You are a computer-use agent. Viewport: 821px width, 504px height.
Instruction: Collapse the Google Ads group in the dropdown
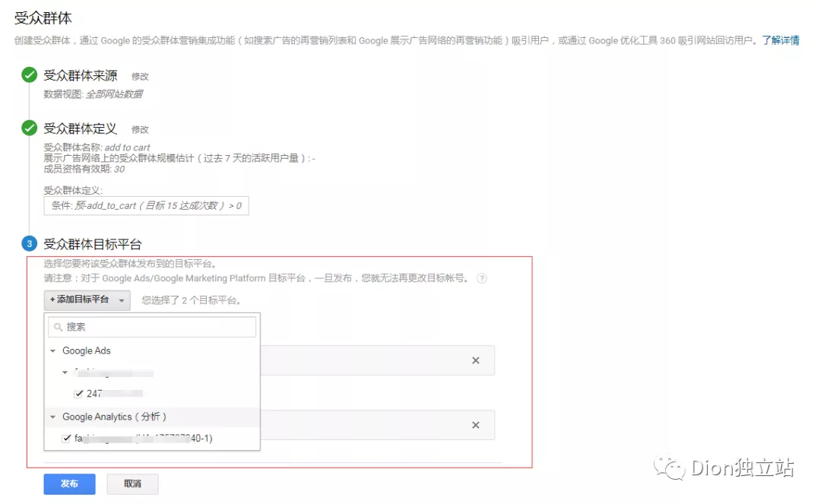[52, 350]
